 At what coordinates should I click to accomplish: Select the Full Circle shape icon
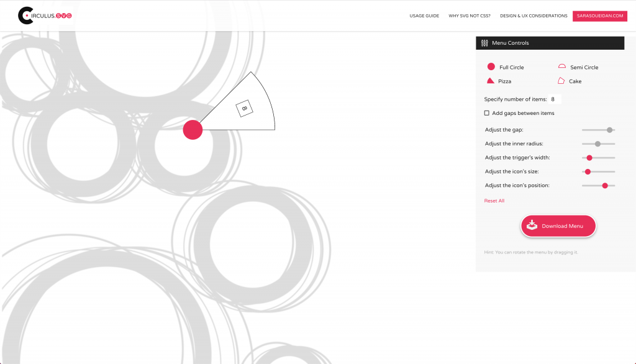coord(491,66)
